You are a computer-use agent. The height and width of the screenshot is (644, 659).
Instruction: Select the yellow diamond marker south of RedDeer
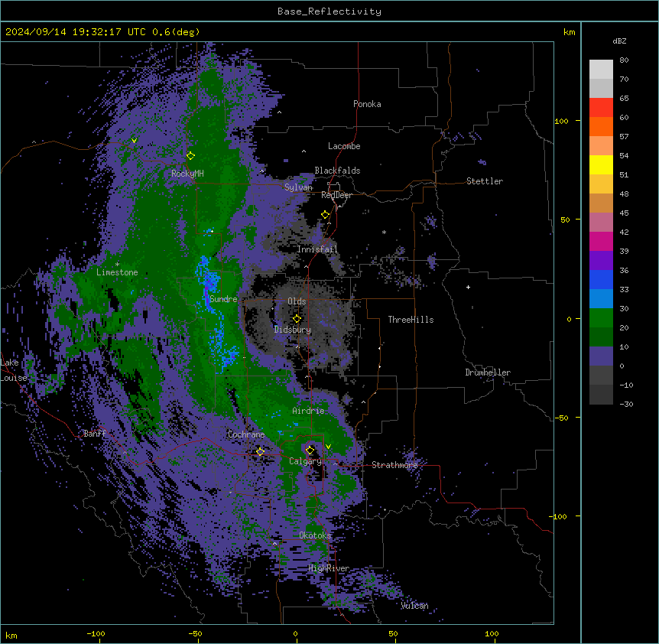point(325,214)
